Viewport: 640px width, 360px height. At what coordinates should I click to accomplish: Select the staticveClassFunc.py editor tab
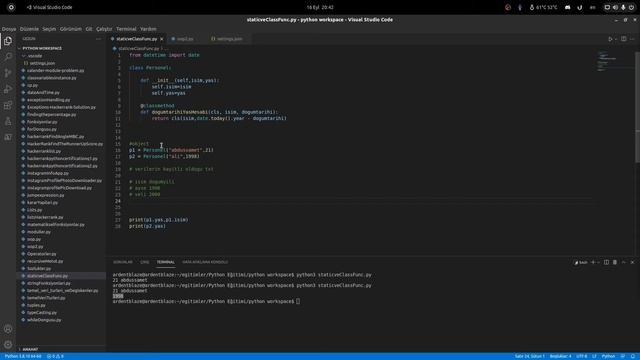pyautogui.click(x=137, y=39)
